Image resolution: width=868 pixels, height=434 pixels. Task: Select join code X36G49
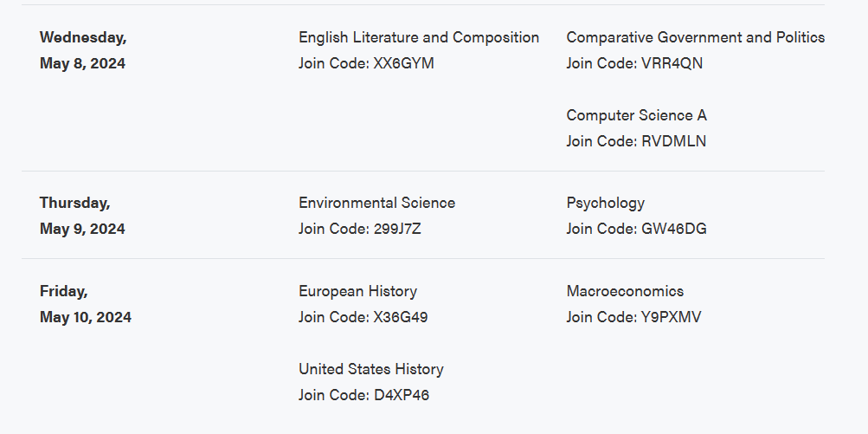click(x=401, y=317)
